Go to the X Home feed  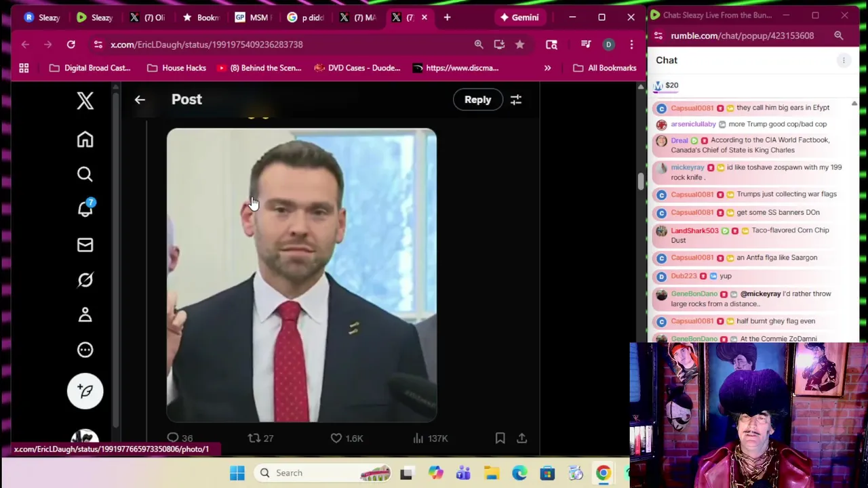pyautogui.click(x=85, y=140)
